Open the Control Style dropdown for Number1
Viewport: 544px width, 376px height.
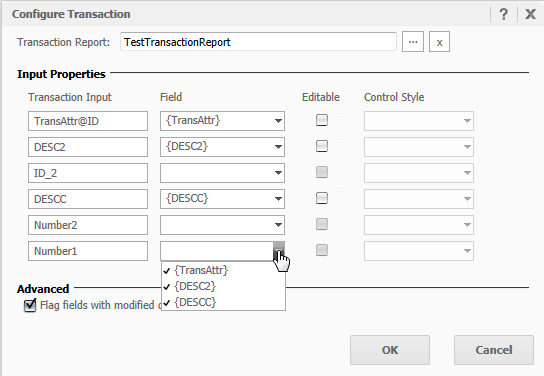419,251
